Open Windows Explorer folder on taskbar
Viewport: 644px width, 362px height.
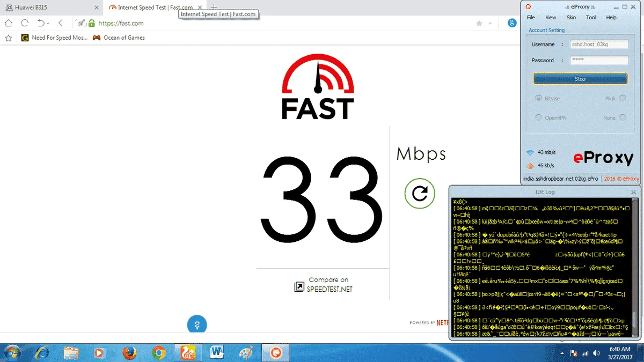pyautogui.click(x=71, y=352)
